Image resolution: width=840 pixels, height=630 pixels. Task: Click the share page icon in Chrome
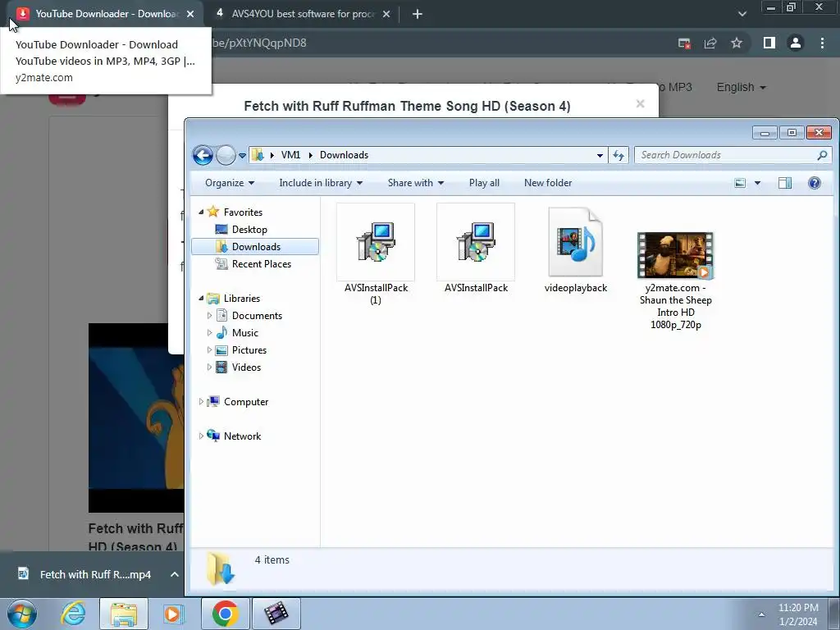point(710,43)
